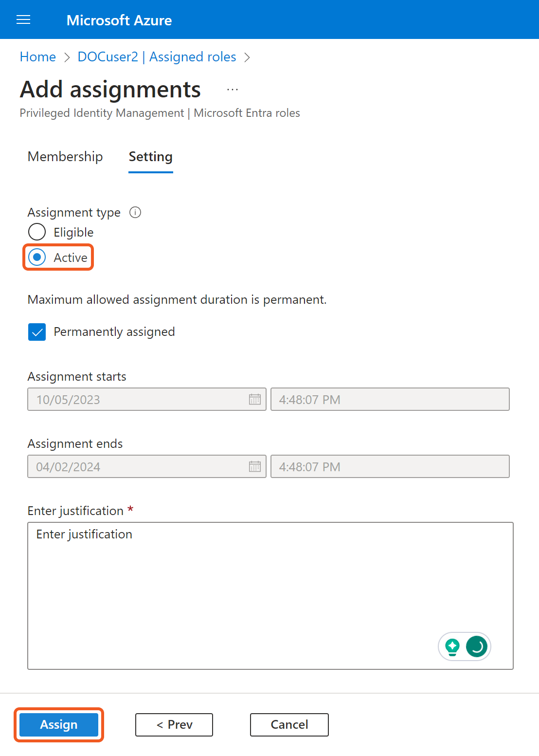
Task: Select the Setting tab
Action: click(x=150, y=157)
